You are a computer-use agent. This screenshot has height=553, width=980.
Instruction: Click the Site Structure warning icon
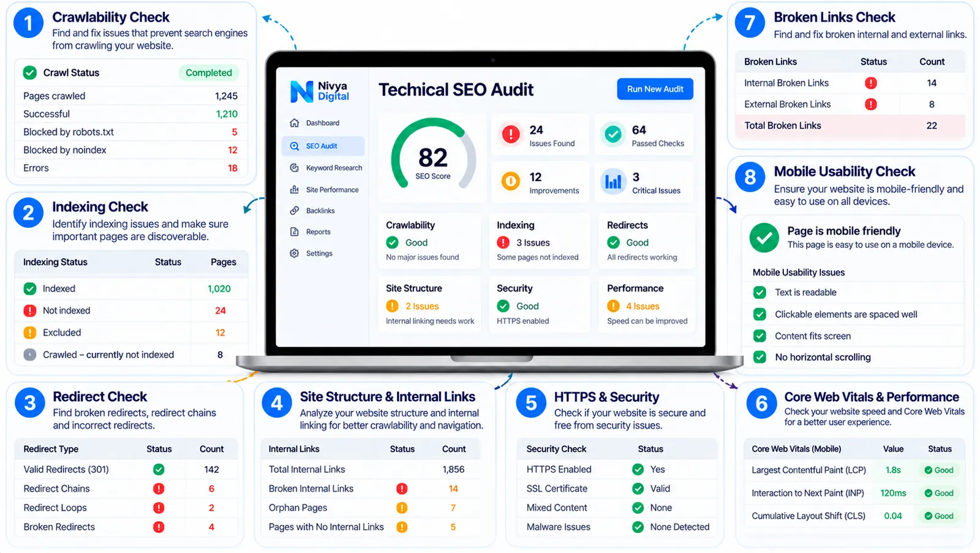tap(393, 306)
